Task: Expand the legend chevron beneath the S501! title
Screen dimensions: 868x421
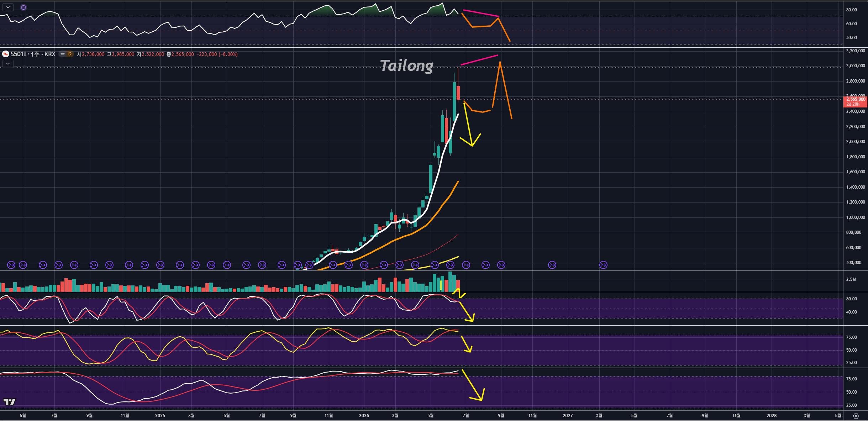Action: [x=8, y=64]
